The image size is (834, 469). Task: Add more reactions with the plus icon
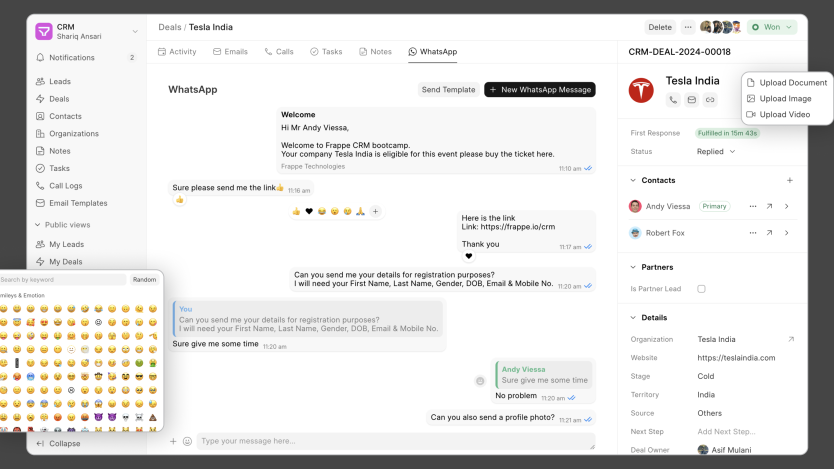click(x=376, y=212)
